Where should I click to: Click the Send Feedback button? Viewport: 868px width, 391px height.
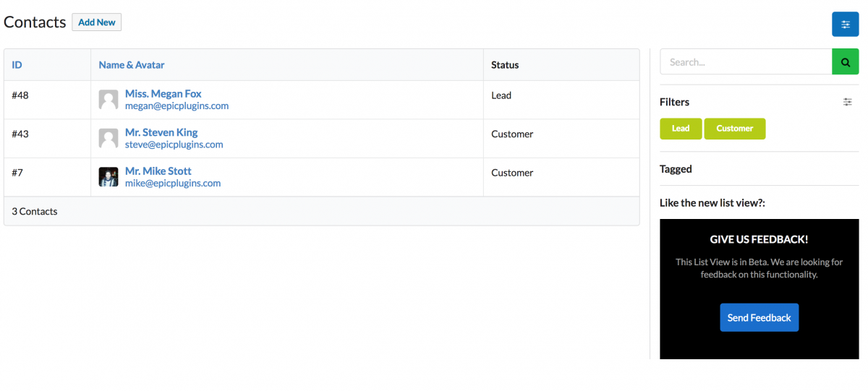click(759, 317)
